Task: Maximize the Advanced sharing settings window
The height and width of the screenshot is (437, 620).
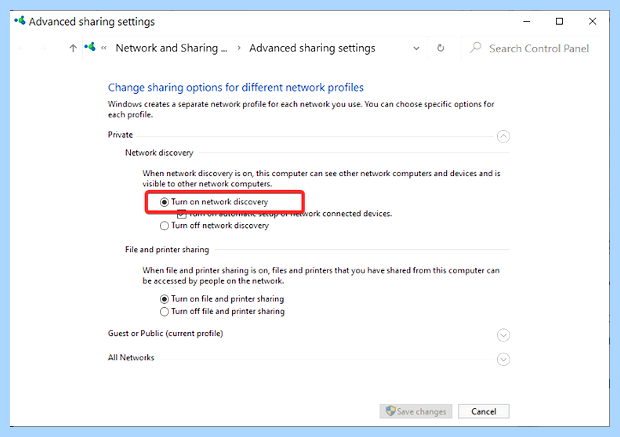Action: 559,21
